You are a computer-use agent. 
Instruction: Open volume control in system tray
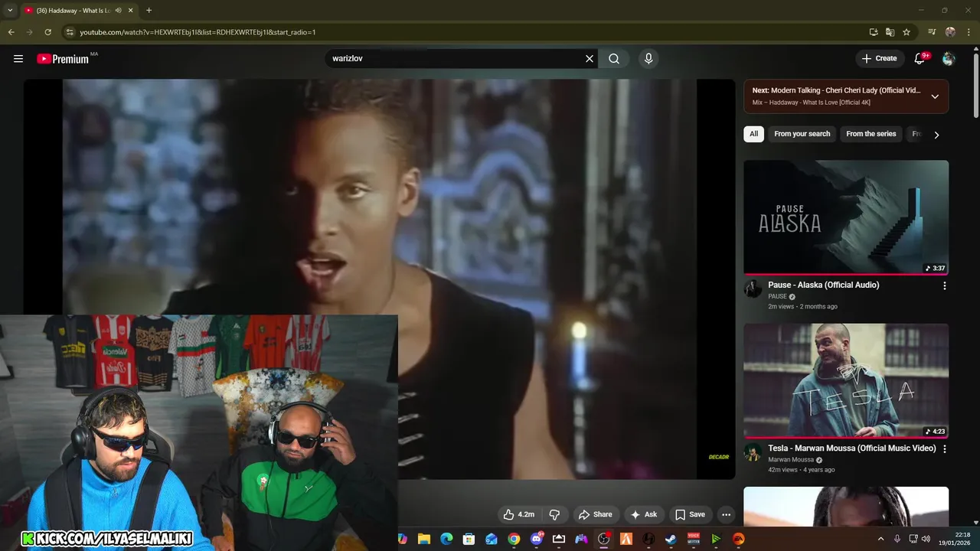(926, 539)
